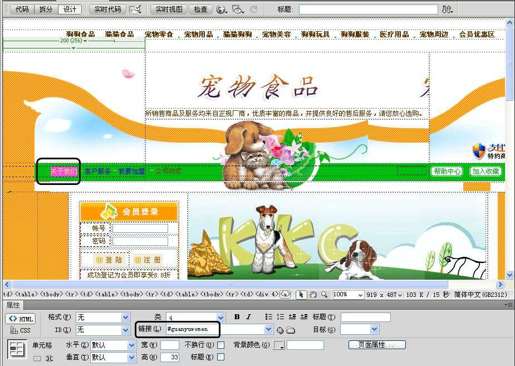Click the 会员优惠区 navigation link
Screen dimensions: 515x366
point(477,34)
